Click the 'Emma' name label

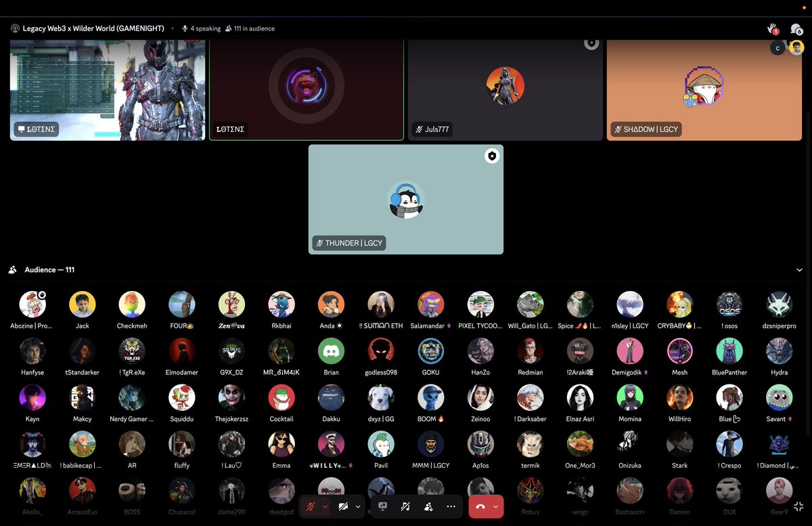(281, 466)
